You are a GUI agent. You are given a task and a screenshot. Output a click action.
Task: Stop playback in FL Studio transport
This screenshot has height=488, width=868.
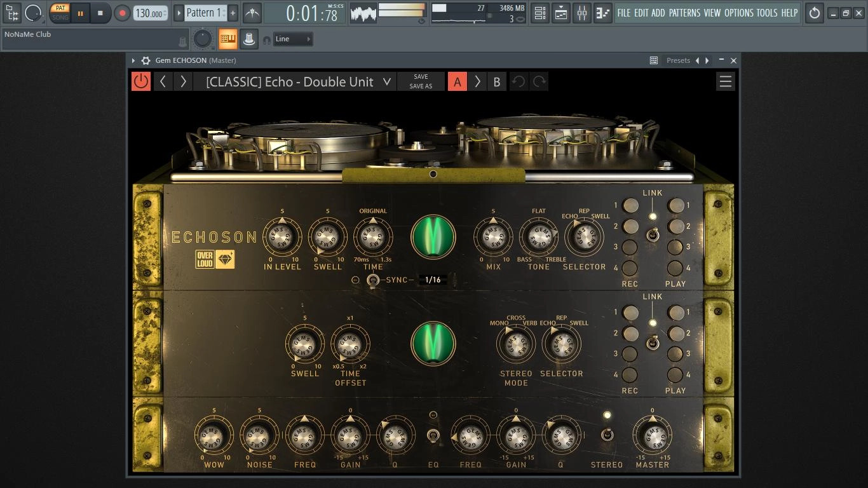100,13
